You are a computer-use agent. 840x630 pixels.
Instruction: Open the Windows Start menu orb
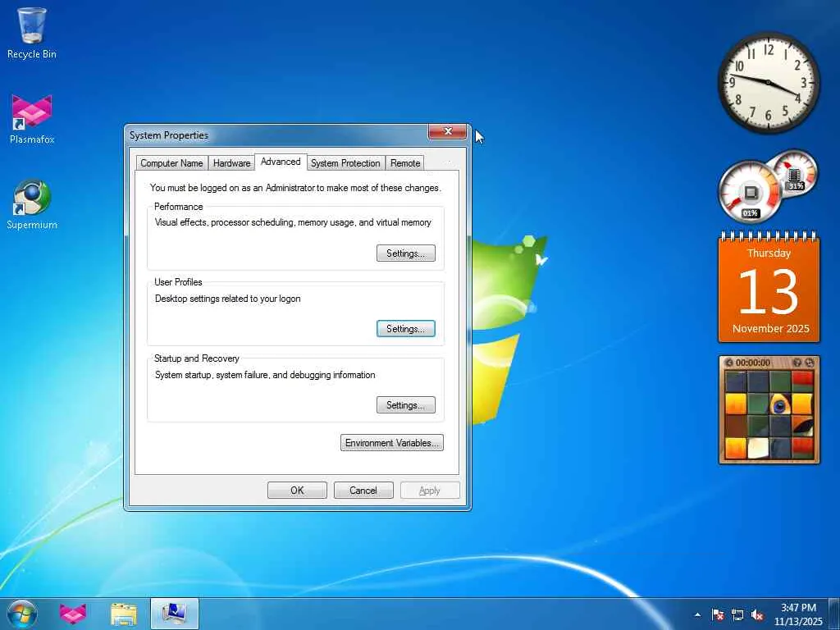[x=22, y=614]
